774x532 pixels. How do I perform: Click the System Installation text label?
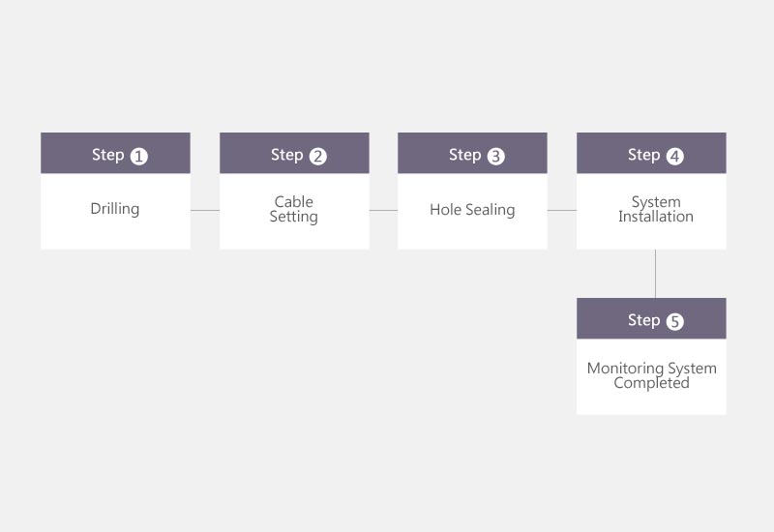click(x=656, y=209)
